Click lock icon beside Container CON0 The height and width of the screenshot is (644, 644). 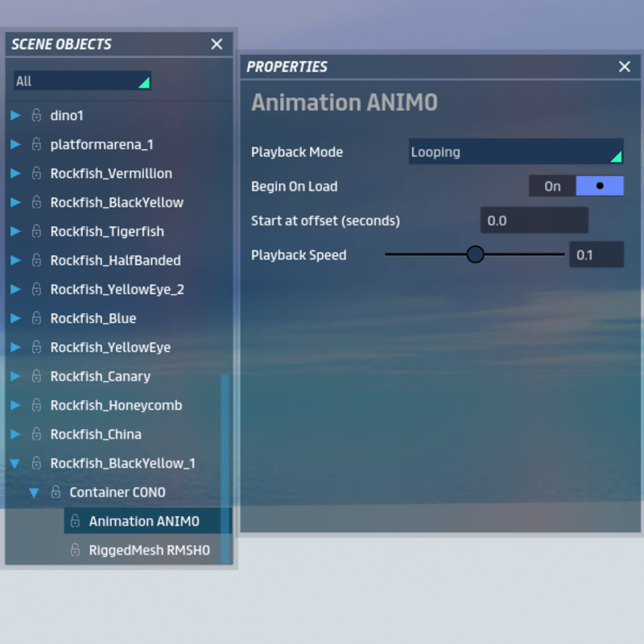(x=56, y=493)
